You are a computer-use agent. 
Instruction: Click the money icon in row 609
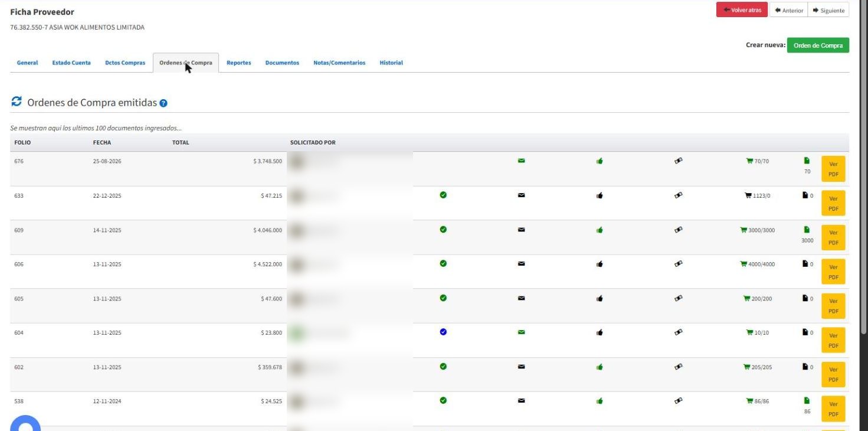[679, 230]
